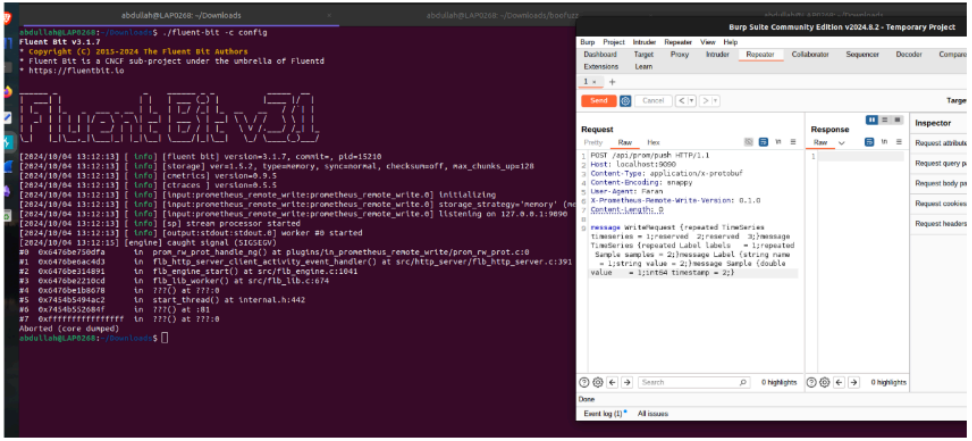Open All issues at the bottom bar
The width and height of the screenshot is (972, 441).
(653, 413)
